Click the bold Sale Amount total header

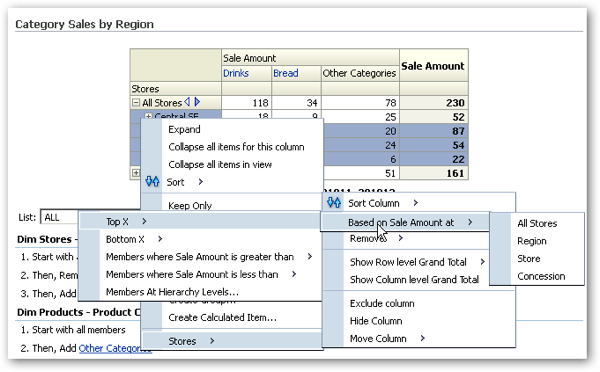pos(433,66)
